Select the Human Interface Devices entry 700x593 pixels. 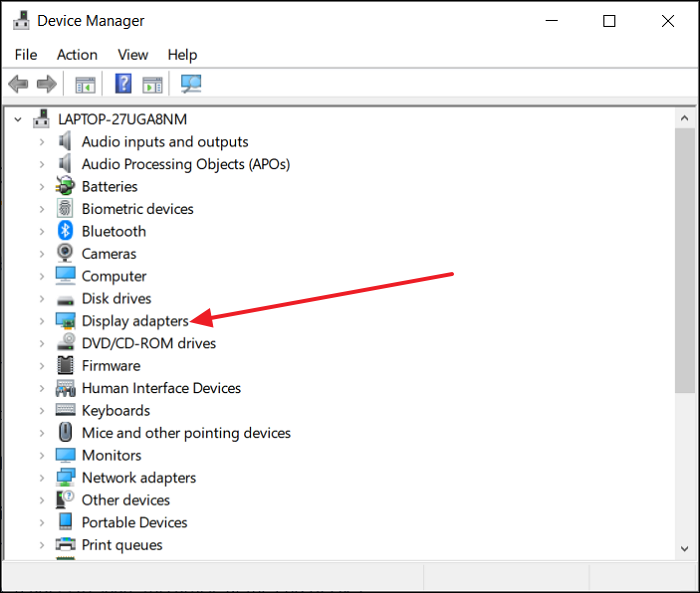click(161, 388)
